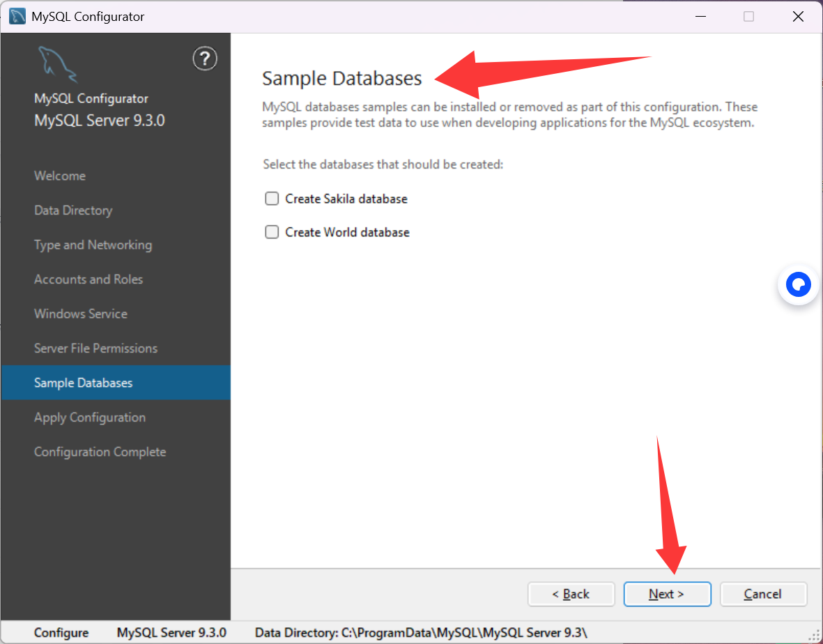Close the MySQL Configurator window
The height and width of the screenshot is (644, 823).
coord(798,16)
